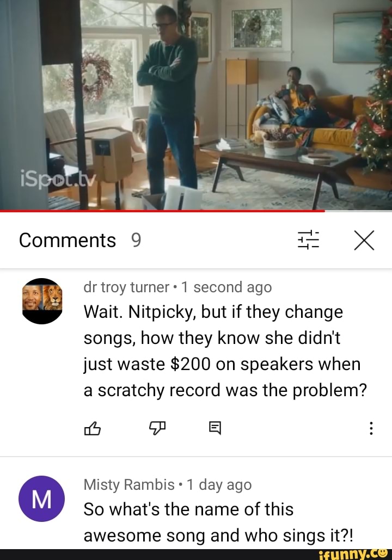Image resolution: width=392 pixels, height=560 pixels.
Task: Open three-dot menu on troy turner's comment
Action: [x=371, y=428]
